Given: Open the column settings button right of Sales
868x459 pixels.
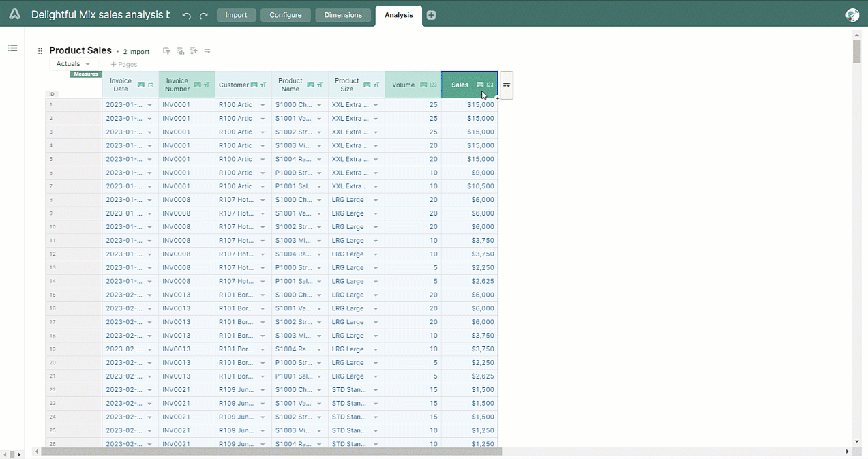Looking at the screenshot, I should [x=507, y=85].
